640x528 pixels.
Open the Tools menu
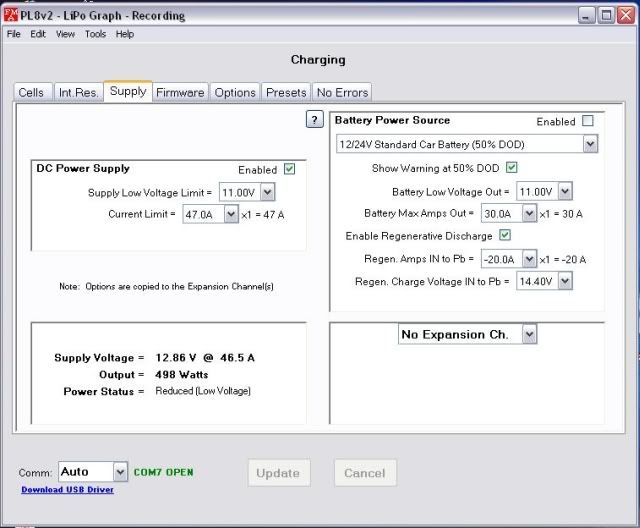pos(95,34)
